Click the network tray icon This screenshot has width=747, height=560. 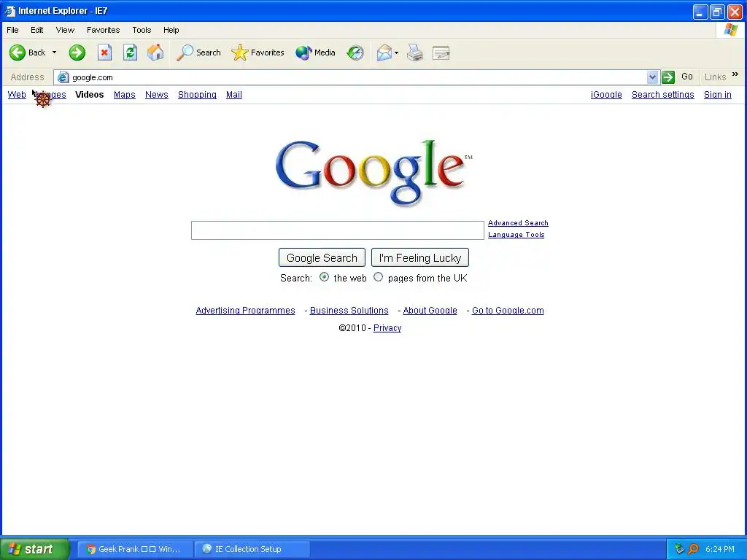pos(680,549)
